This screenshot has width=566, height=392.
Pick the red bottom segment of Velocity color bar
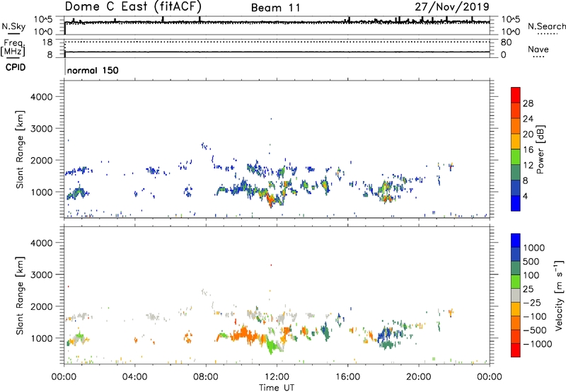click(x=516, y=350)
